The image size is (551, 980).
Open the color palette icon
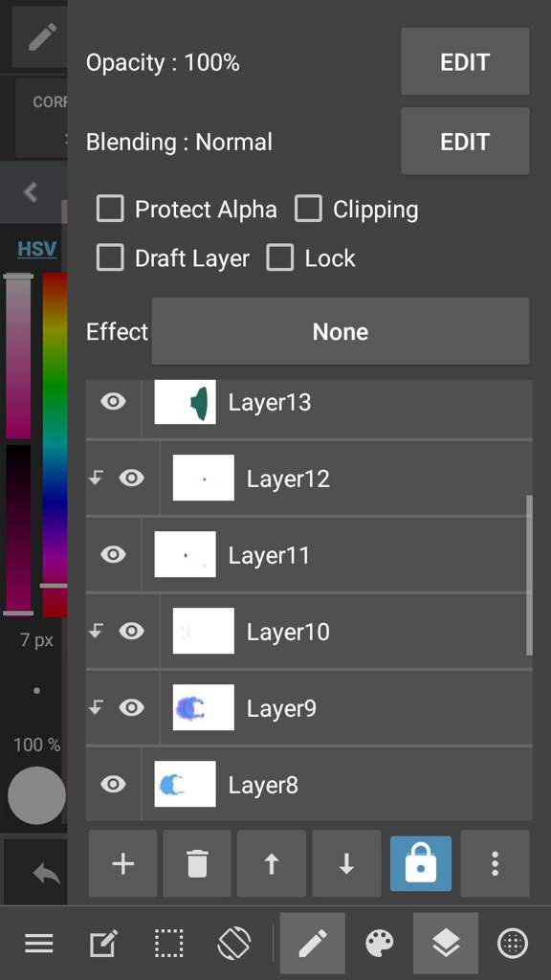click(x=379, y=943)
